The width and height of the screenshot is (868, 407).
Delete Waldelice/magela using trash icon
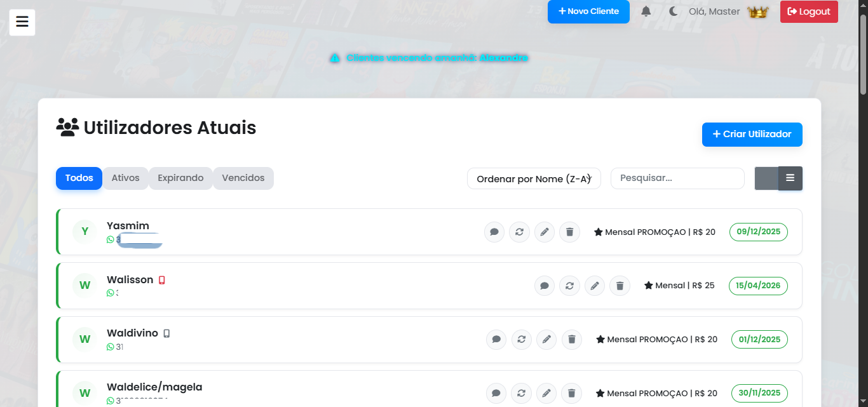coord(571,394)
